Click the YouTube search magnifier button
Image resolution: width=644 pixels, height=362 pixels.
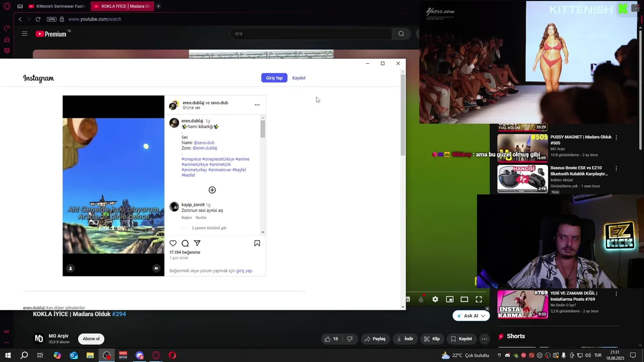[x=401, y=34]
